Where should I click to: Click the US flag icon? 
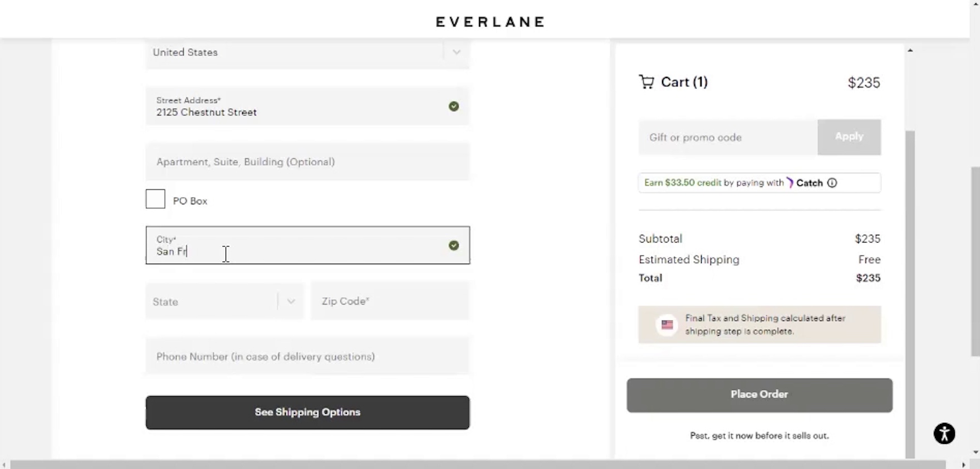click(x=667, y=325)
